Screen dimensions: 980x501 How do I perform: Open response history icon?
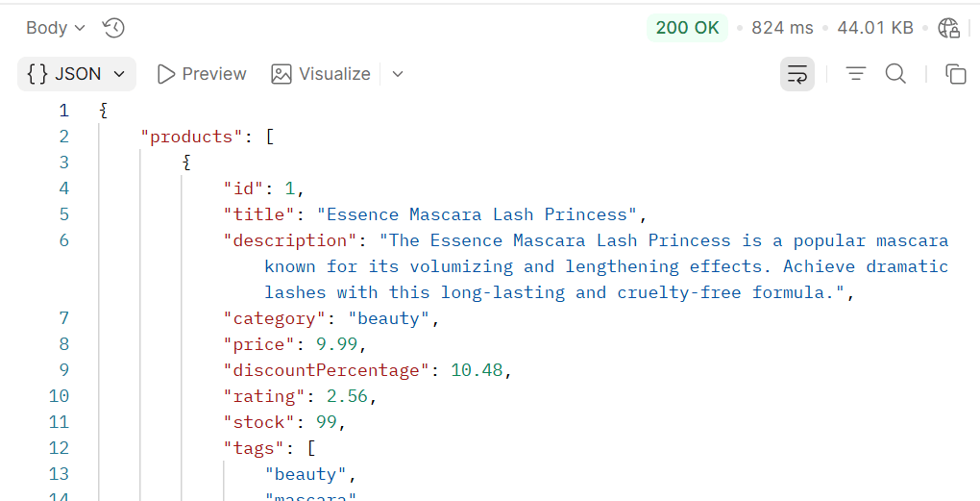113,28
